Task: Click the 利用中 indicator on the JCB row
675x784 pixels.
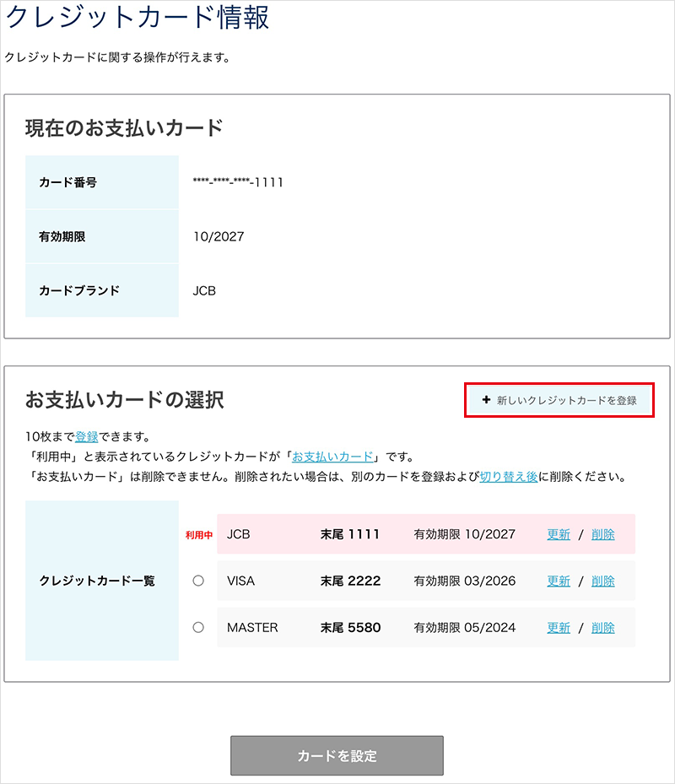Action: [x=197, y=534]
